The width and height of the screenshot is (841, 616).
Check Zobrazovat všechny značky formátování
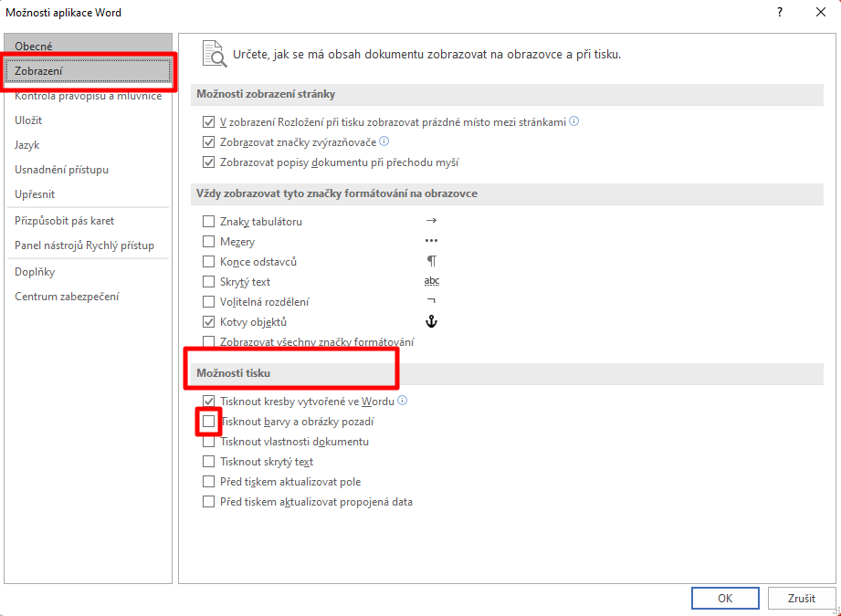click(208, 341)
